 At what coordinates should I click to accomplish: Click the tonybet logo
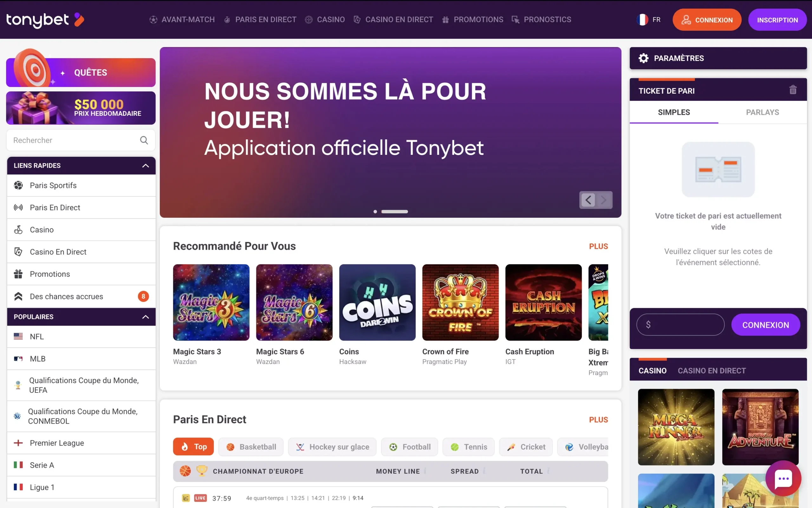pyautogui.click(x=45, y=20)
